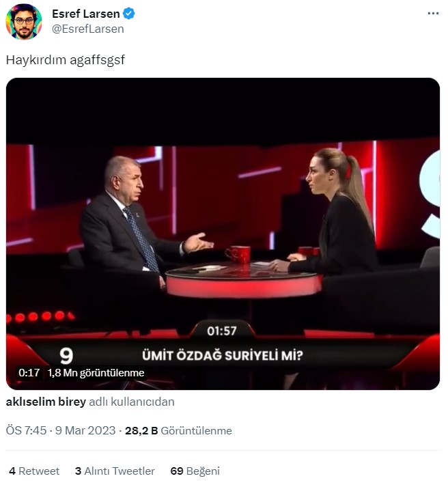448x487 pixels.
Task: Click the "adlı kullanıcıdan" attribution text
Action: coord(132,402)
